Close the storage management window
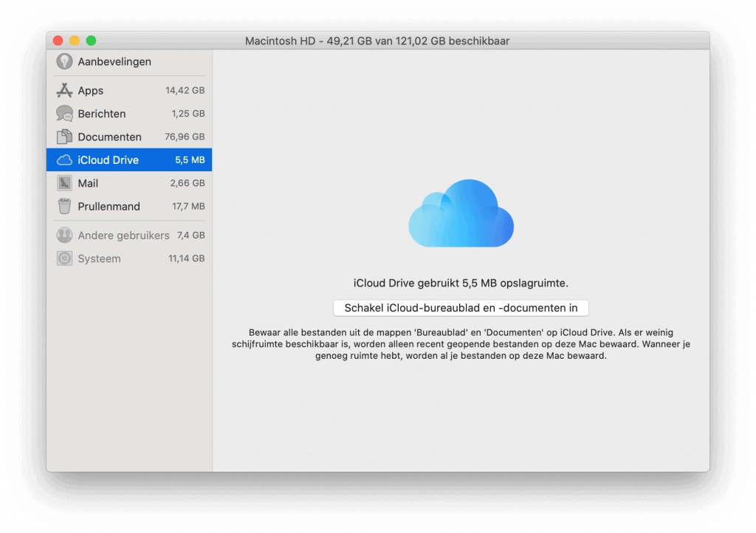This screenshot has height=533, width=756. pos(58,41)
